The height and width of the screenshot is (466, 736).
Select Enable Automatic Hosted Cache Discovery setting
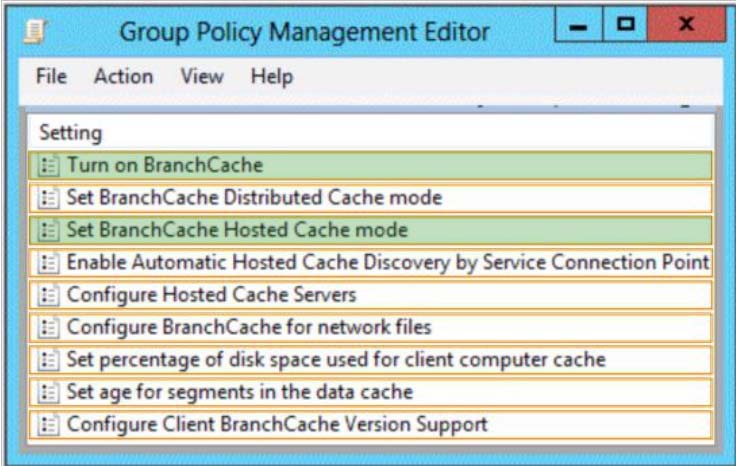(x=370, y=263)
